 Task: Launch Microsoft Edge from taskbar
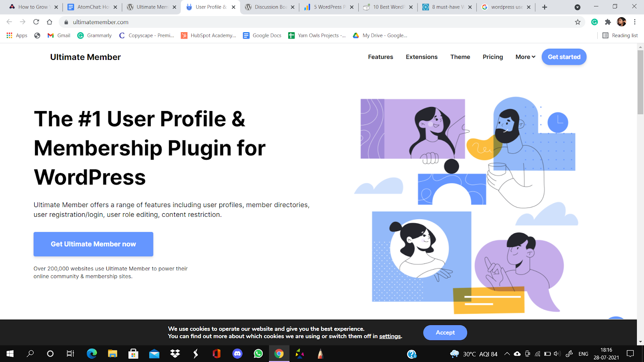pyautogui.click(x=92, y=354)
